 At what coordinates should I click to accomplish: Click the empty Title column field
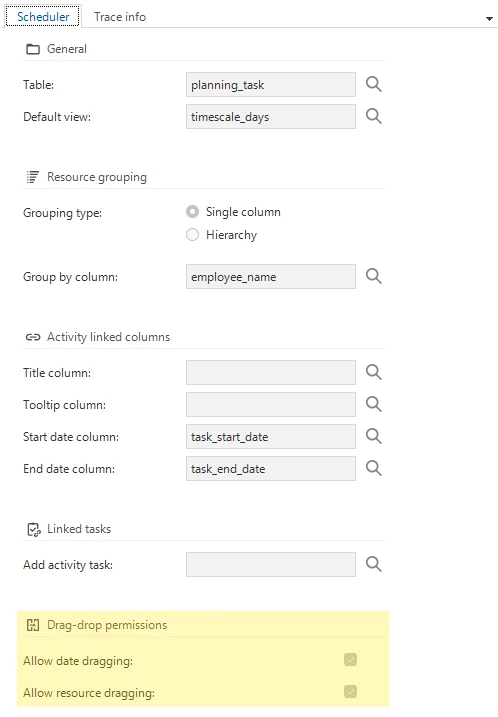coord(271,373)
